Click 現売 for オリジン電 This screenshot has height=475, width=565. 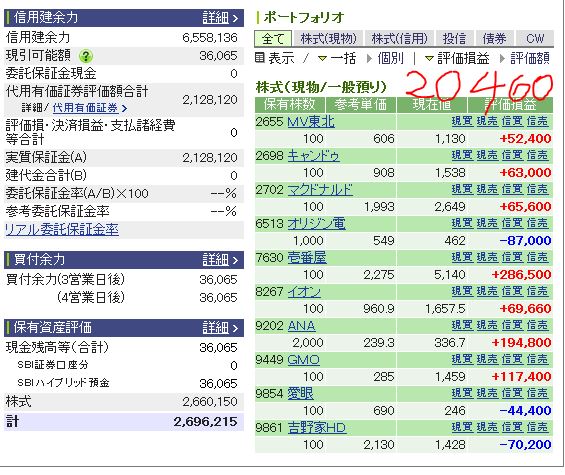(487, 223)
